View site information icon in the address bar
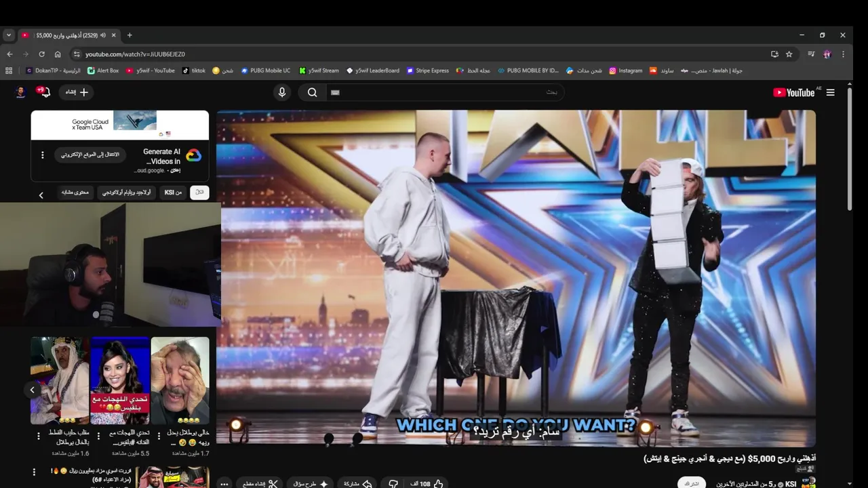 [77, 54]
